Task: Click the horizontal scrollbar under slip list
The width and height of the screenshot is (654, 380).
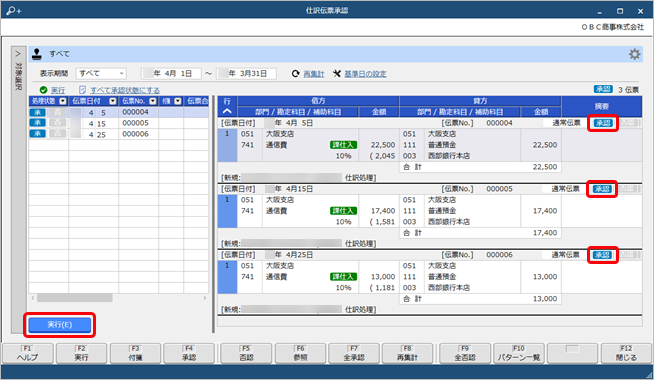Action: pyautogui.click(x=74, y=298)
